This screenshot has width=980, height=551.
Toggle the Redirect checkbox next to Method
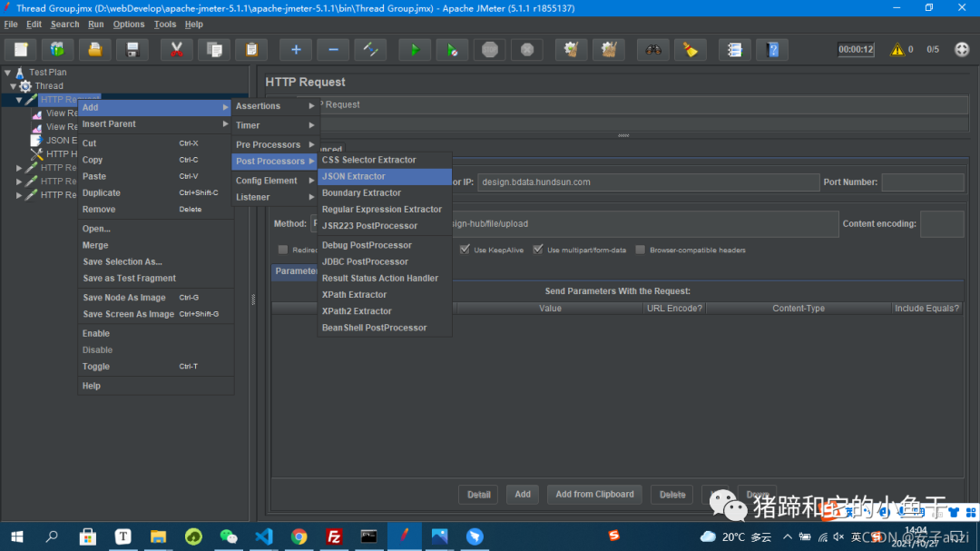pyautogui.click(x=283, y=250)
